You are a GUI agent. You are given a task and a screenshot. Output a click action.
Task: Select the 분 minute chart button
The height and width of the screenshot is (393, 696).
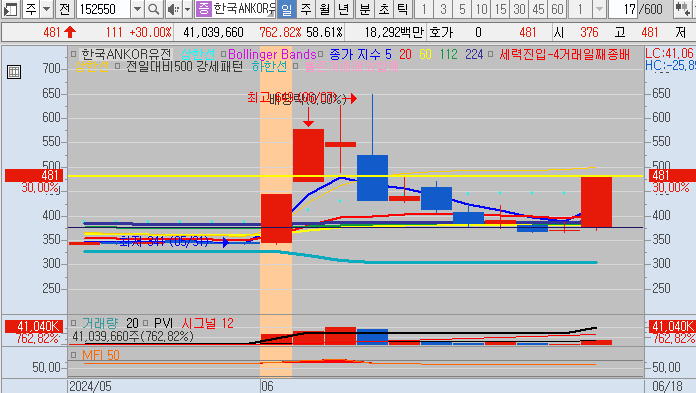click(x=364, y=9)
